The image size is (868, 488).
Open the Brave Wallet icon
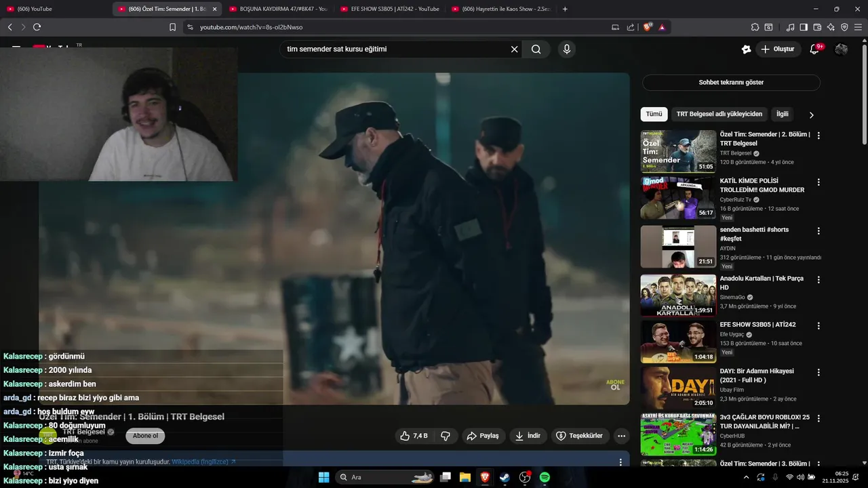tap(817, 27)
